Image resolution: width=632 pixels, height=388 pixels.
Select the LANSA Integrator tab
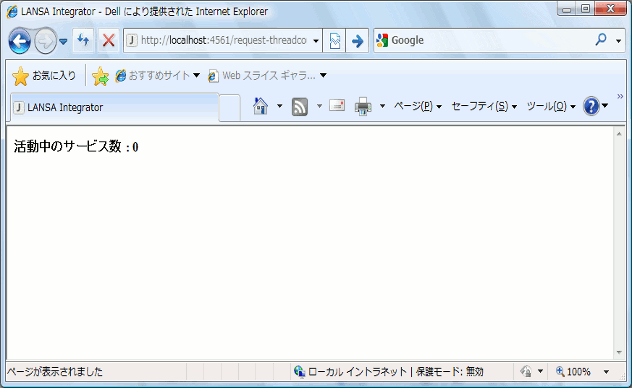click(114, 107)
